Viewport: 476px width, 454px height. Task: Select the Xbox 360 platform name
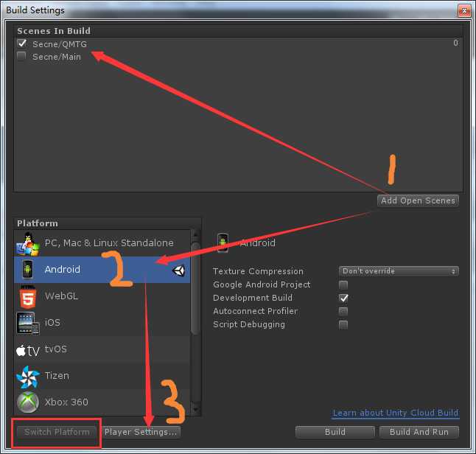click(66, 402)
